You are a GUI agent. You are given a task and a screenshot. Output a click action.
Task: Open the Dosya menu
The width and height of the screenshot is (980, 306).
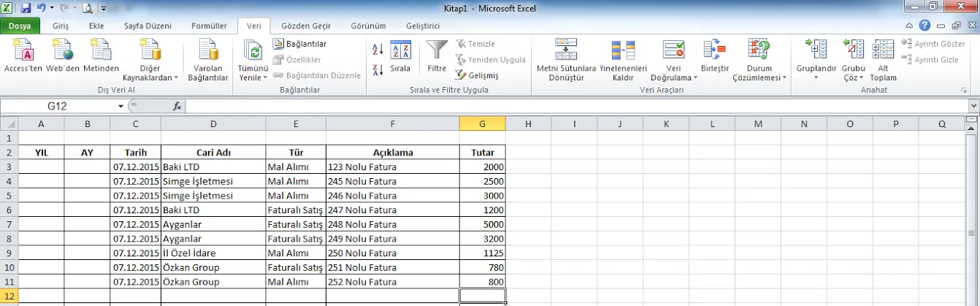click(x=20, y=26)
